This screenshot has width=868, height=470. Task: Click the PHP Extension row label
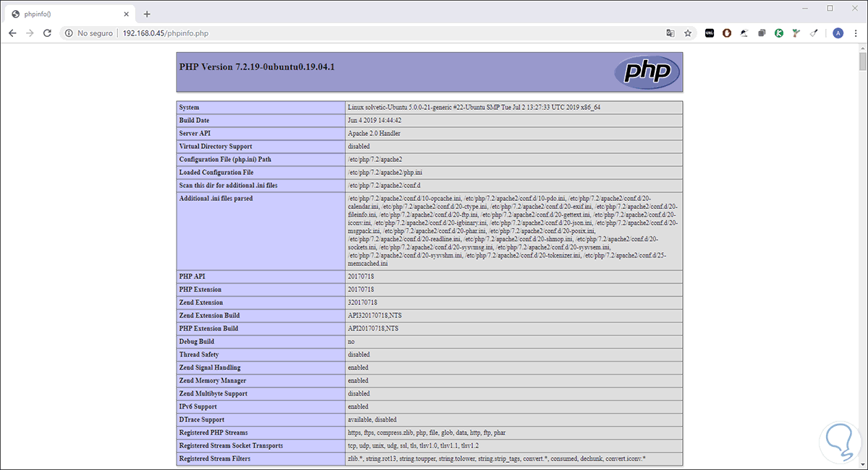[x=200, y=289]
